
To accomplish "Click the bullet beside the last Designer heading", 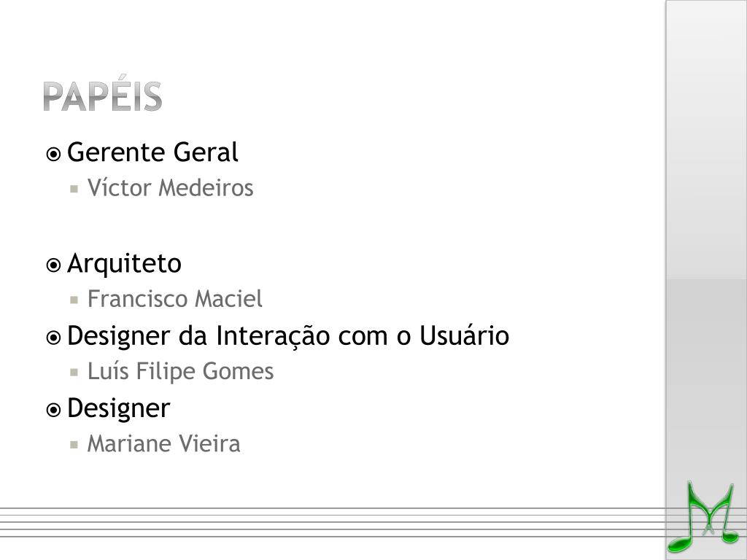I will tap(53, 410).
